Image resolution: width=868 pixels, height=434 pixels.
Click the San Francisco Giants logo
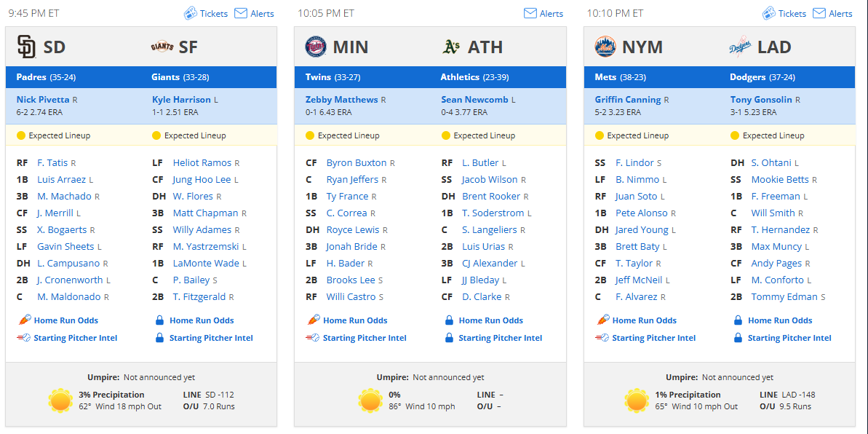162,47
